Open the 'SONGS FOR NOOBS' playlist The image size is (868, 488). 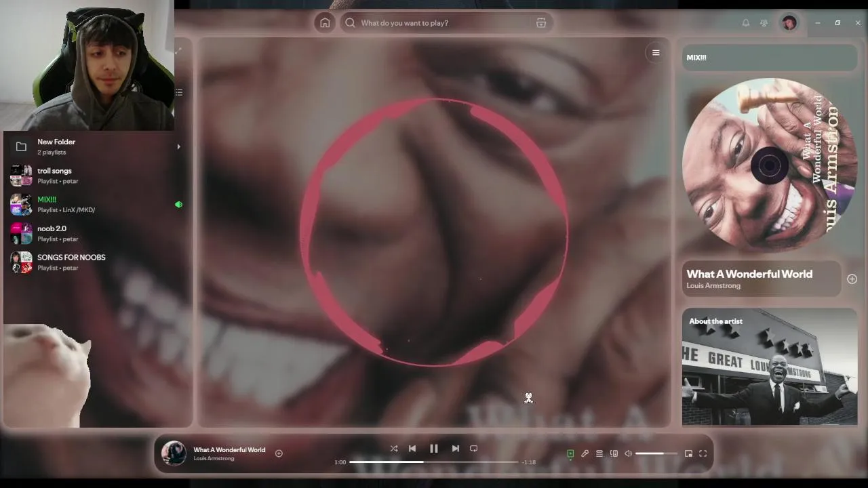pyautogui.click(x=96, y=262)
